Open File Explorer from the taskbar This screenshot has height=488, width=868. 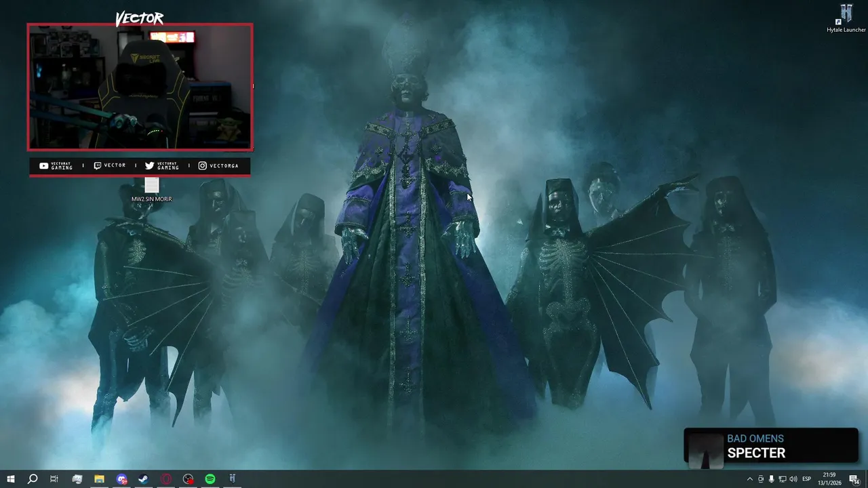99,479
